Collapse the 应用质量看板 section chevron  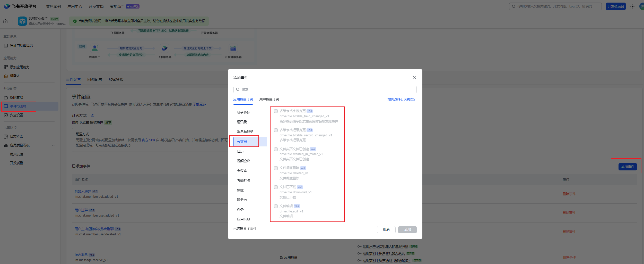(x=53, y=145)
